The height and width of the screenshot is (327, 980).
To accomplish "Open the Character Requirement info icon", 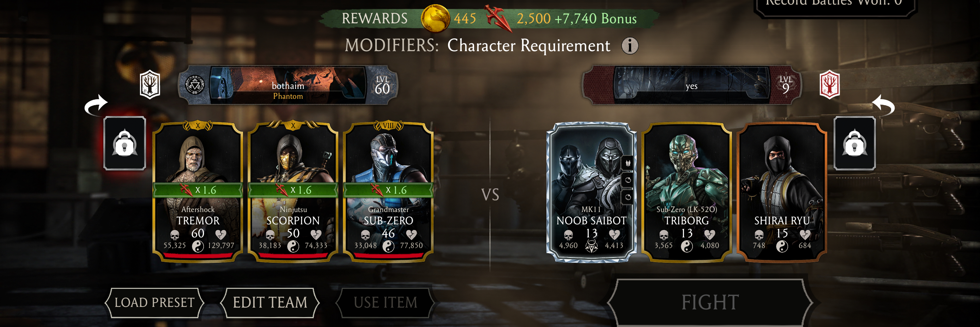I will coord(630,46).
